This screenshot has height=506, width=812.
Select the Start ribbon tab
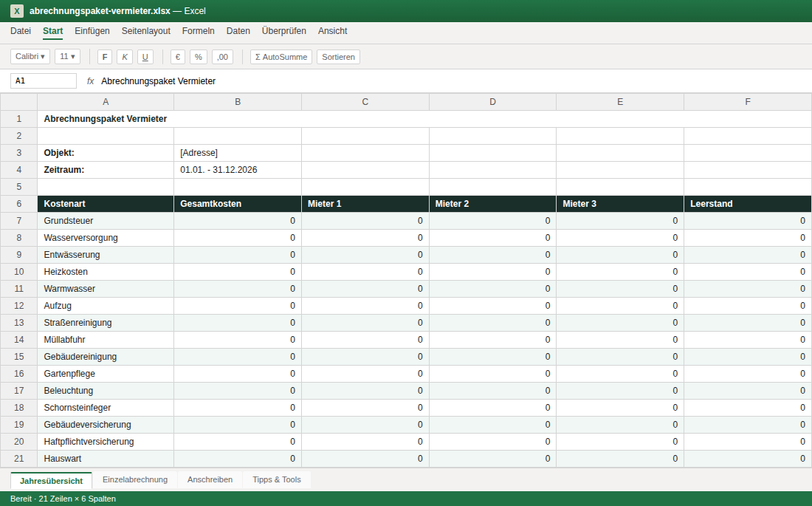click(x=53, y=31)
